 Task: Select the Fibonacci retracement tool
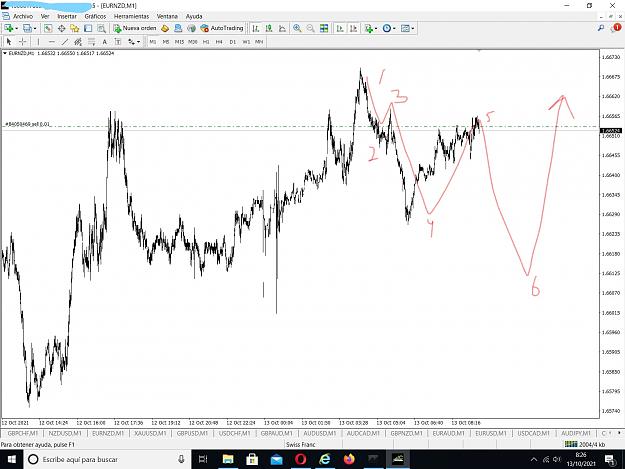pos(92,41)
